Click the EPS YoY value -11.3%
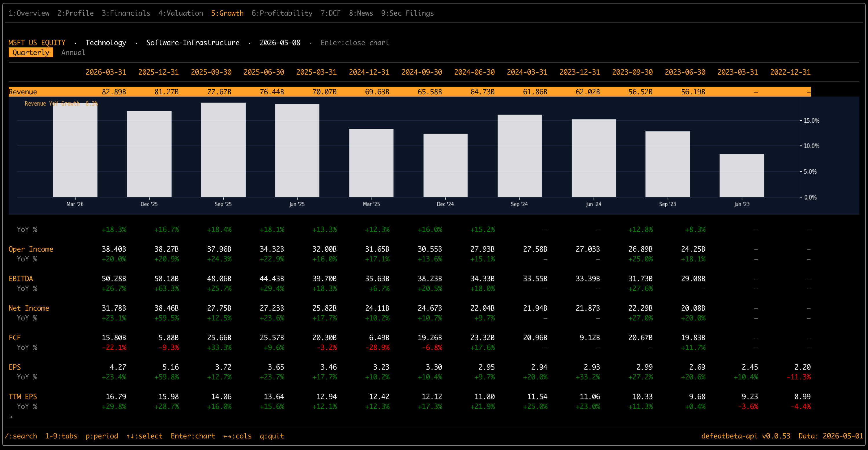The image size is (868, 450). [799, 377]
